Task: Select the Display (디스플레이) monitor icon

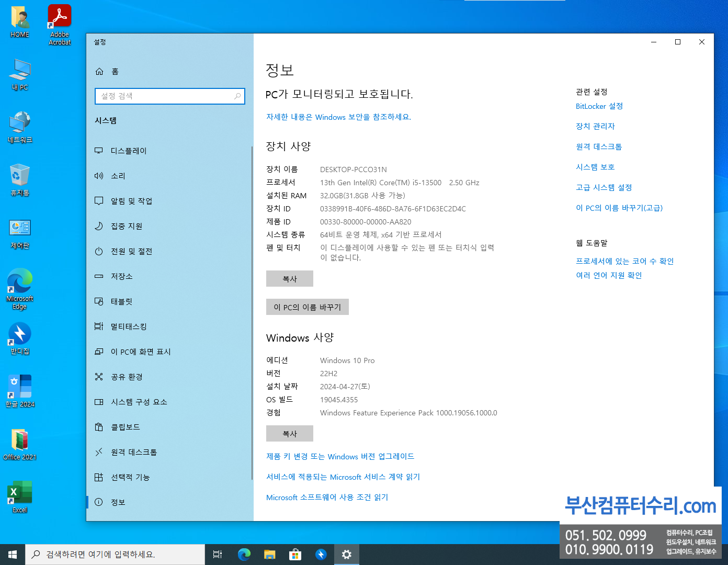Action: tap(99, 151)
